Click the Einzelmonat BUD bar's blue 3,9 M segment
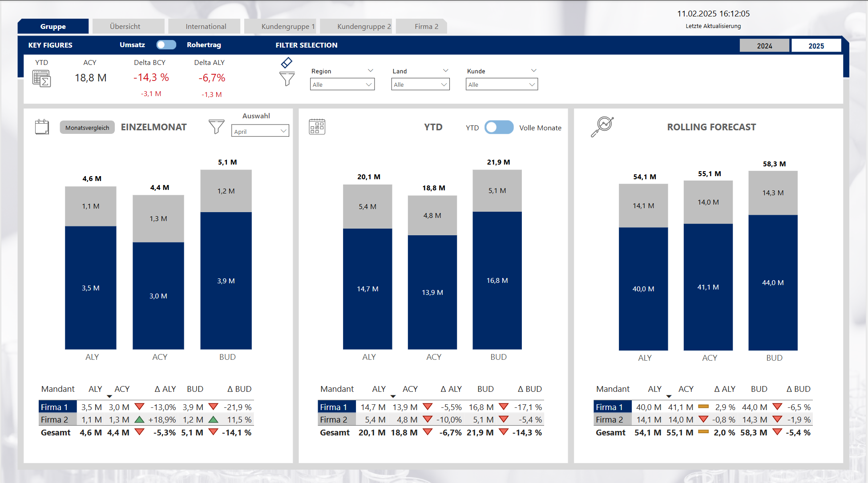The image size is (868, 483). click(226, 281)
